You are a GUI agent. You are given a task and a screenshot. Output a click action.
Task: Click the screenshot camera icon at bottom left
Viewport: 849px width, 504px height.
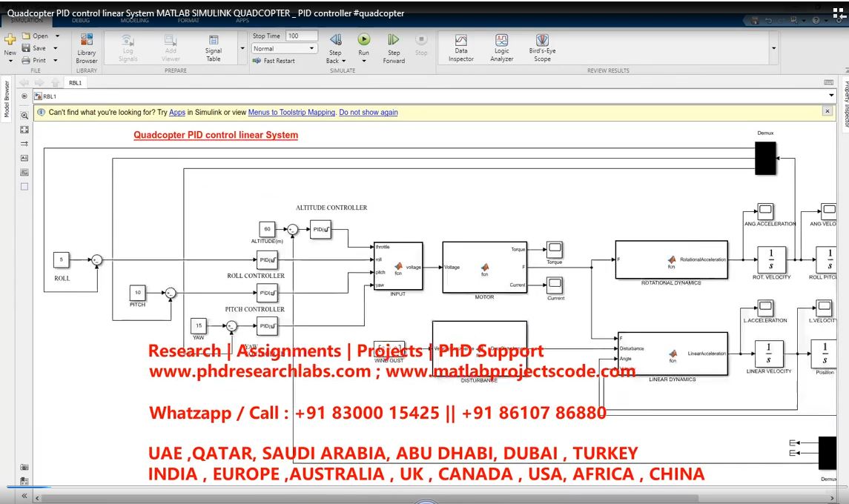click(24, 467)
